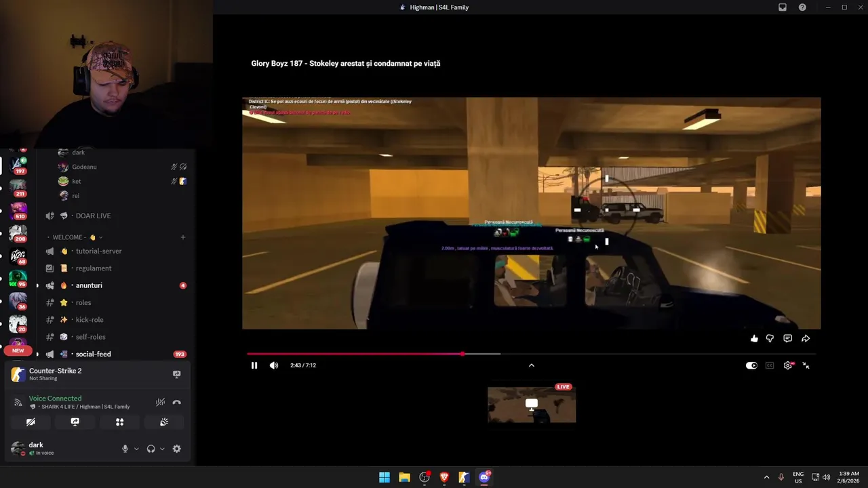Viewport: 868px width, 488px height.
Task: Mute microphone in user panel
Action: point(125,449)
